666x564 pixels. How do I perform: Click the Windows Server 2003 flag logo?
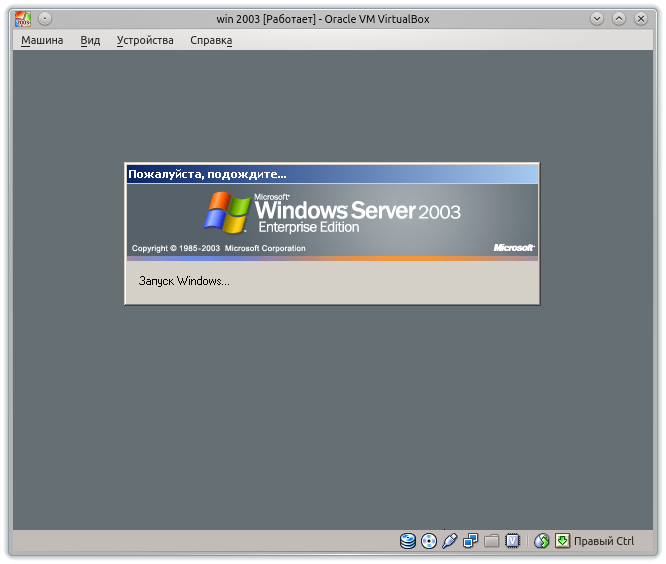227,212
